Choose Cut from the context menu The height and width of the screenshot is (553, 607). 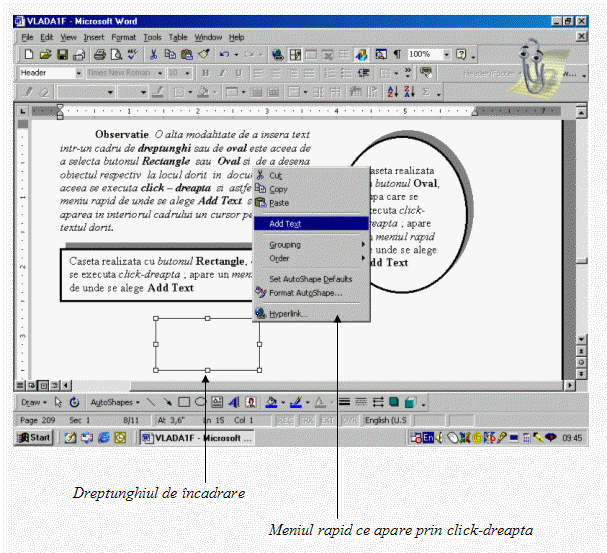(x=311, y=176)
